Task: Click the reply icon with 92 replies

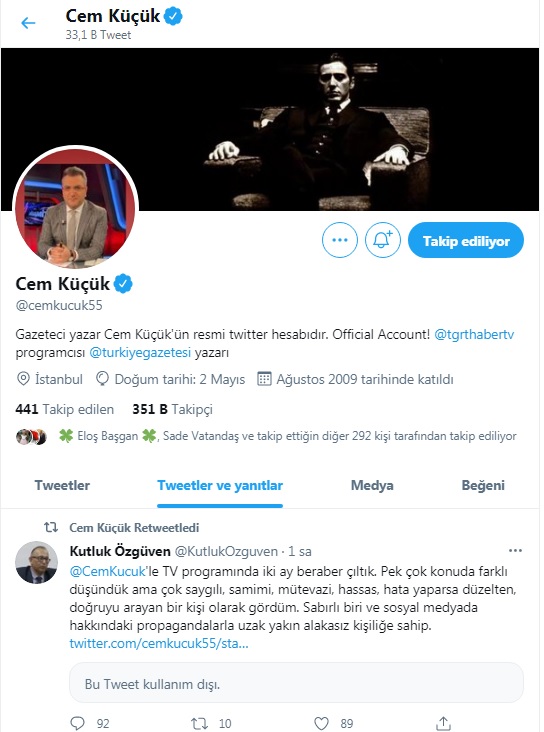Action: point(78,723)
